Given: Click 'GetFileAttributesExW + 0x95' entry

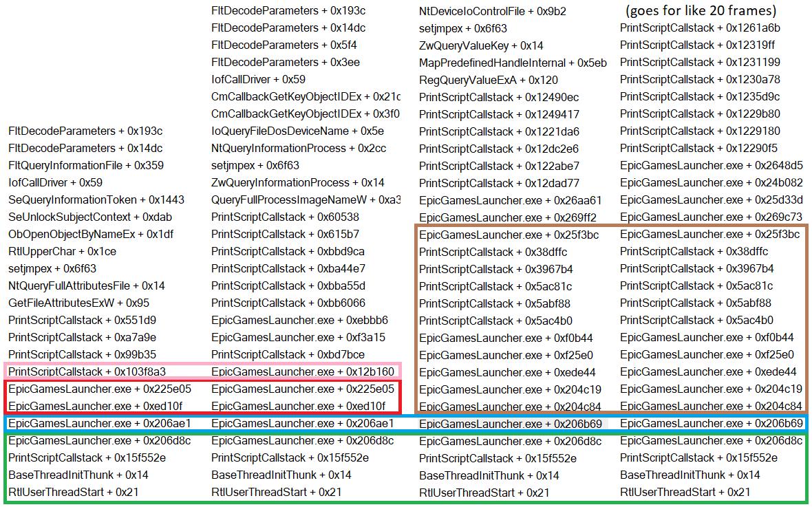Looking at the screenshot, I should (78, 303).
